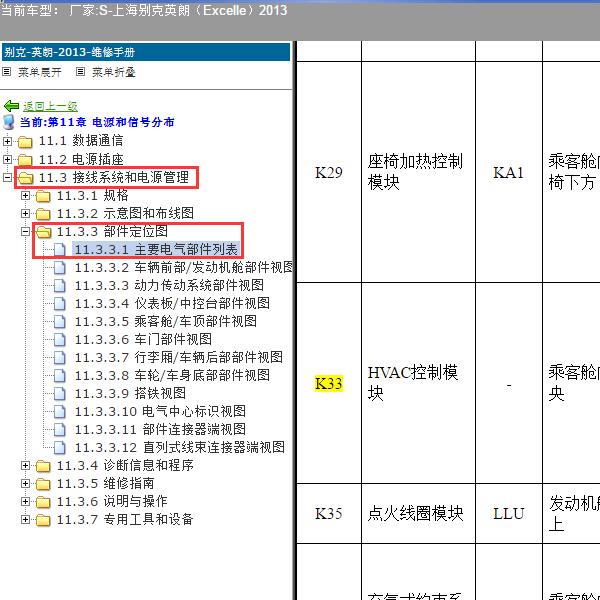Open 11.3.3.8 车轮/车身底部部件视图
The height and width of the screenshot is (600, 600).
pos(172,375)
